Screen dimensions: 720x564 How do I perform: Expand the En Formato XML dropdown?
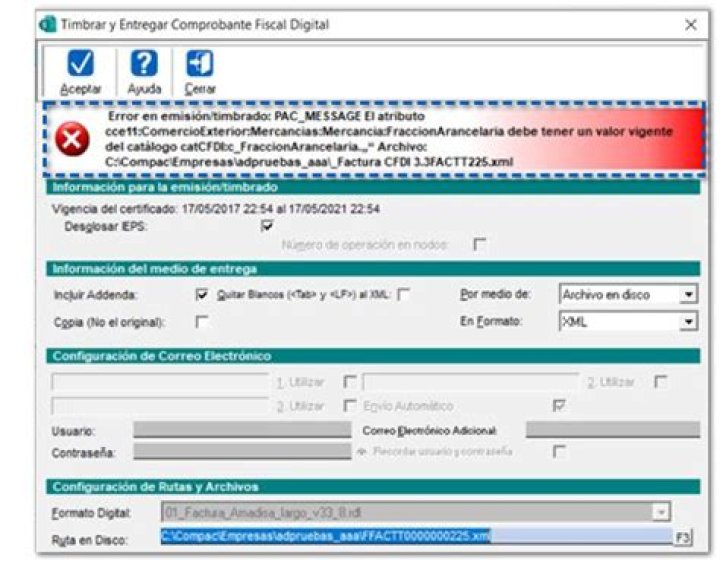pos(688,322)
